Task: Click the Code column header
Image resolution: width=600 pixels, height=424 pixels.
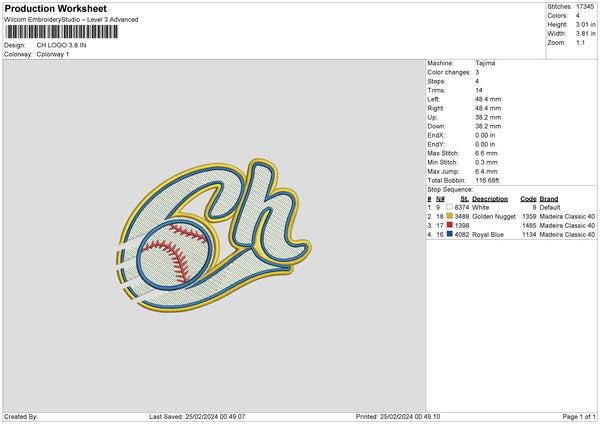Action: click(x=528, y=199)
